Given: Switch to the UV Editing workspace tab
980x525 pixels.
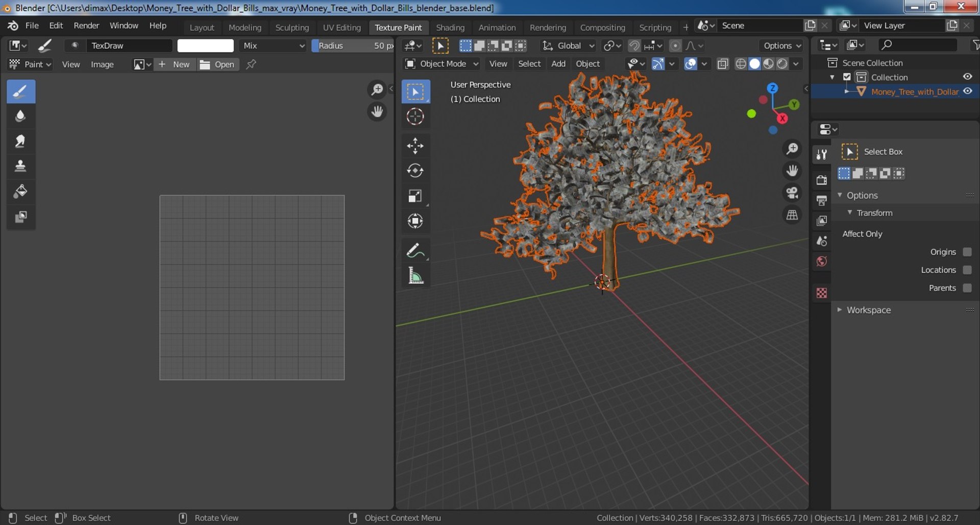Looking at the screenshot, I should point(341,28).
